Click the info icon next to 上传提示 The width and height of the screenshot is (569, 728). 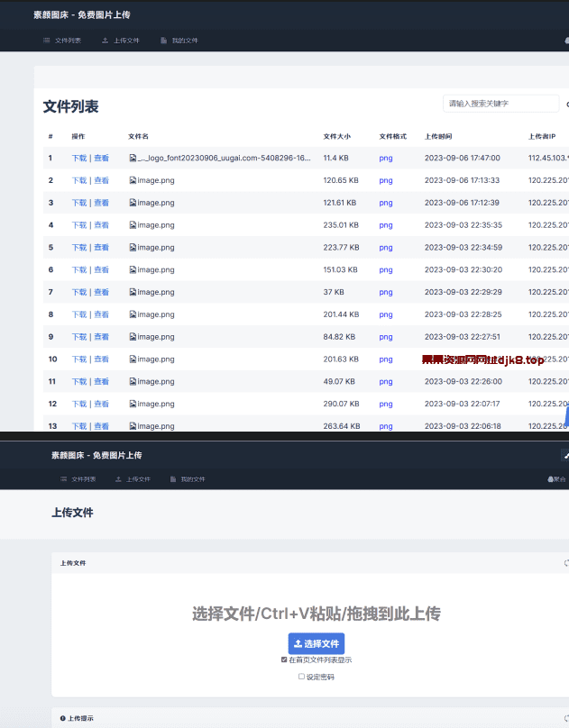(63, 718)
